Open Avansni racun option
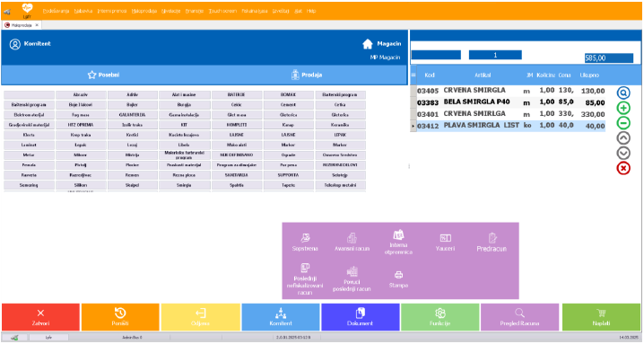 [352, 243]
